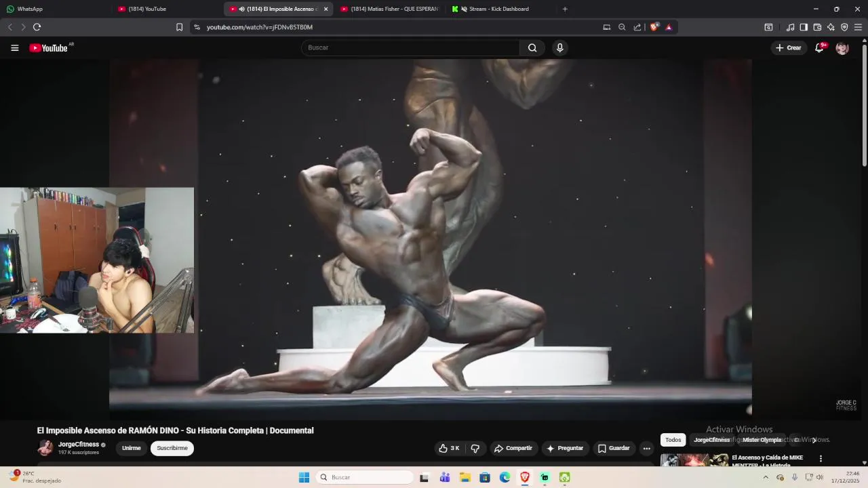This screenshot has width=868, height=488.
Task: Click the Windows taskbar Buscar search box
Action: click(x=365, y=477)
